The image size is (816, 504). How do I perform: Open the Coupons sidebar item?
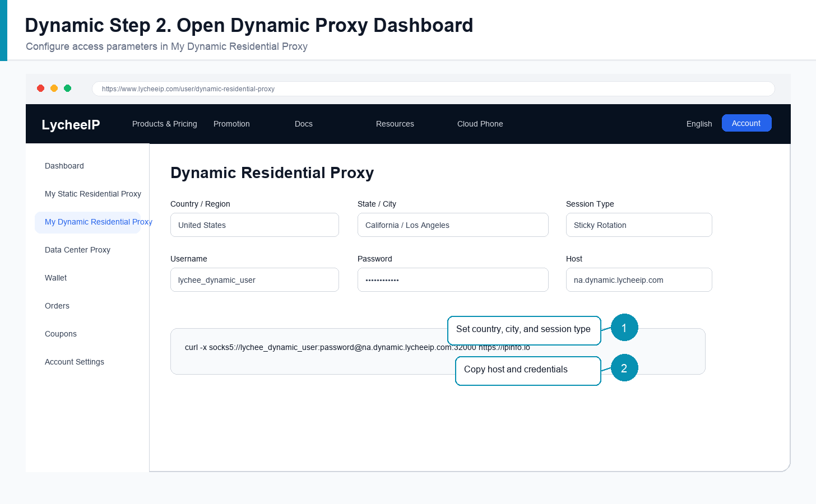coord(61,334)
